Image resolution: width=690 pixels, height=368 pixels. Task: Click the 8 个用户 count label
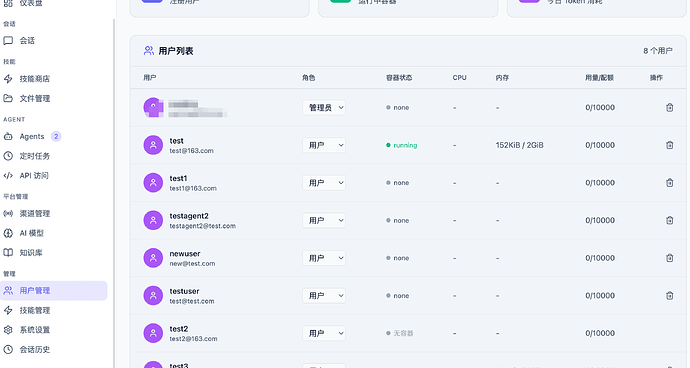pos(657,51)
